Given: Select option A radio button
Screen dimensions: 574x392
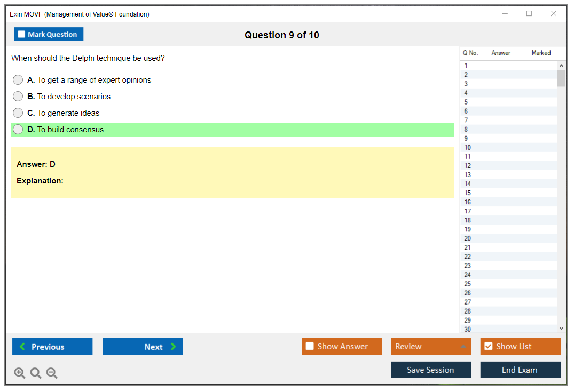Looking at the screenshot, I should [18, 80].
